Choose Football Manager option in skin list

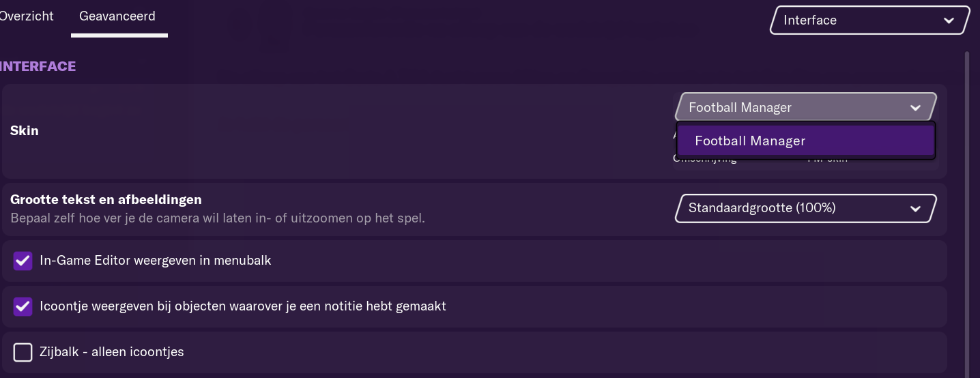click(805, 141)
